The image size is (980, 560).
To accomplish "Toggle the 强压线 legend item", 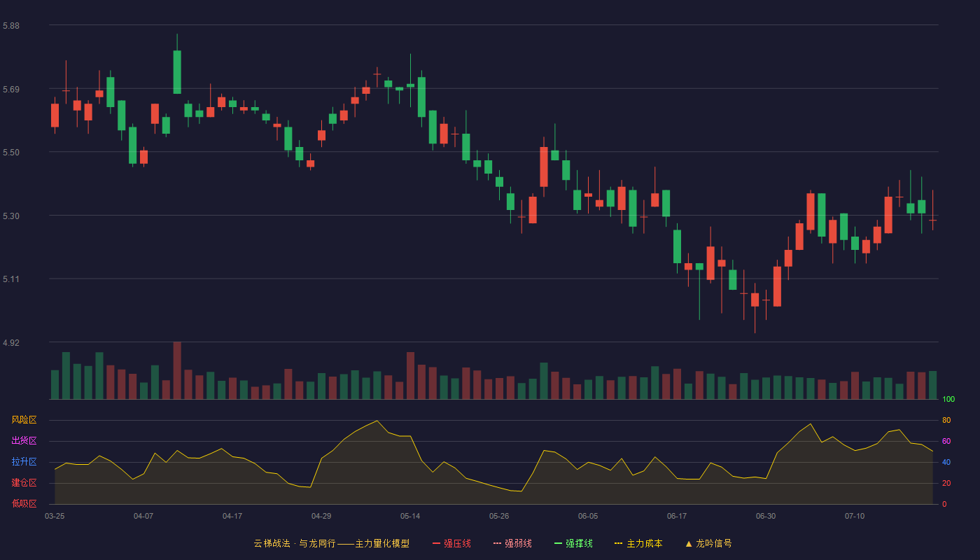I will [451, 543].
